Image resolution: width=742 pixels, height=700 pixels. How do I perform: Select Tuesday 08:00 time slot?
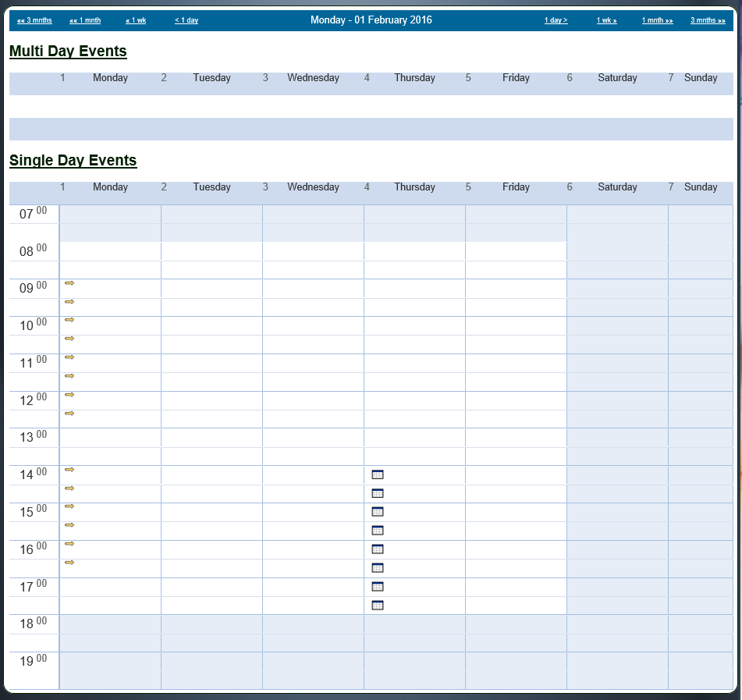211,251
